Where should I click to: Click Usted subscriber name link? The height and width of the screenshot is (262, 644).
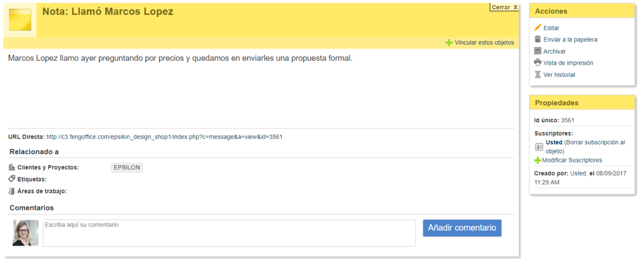point(554,143)
